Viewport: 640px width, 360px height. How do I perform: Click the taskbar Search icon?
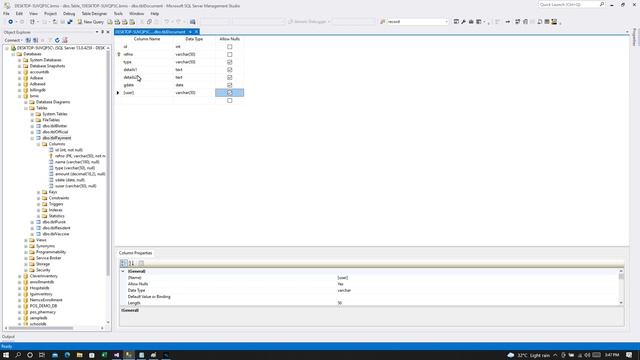click(x=18, y=355)
